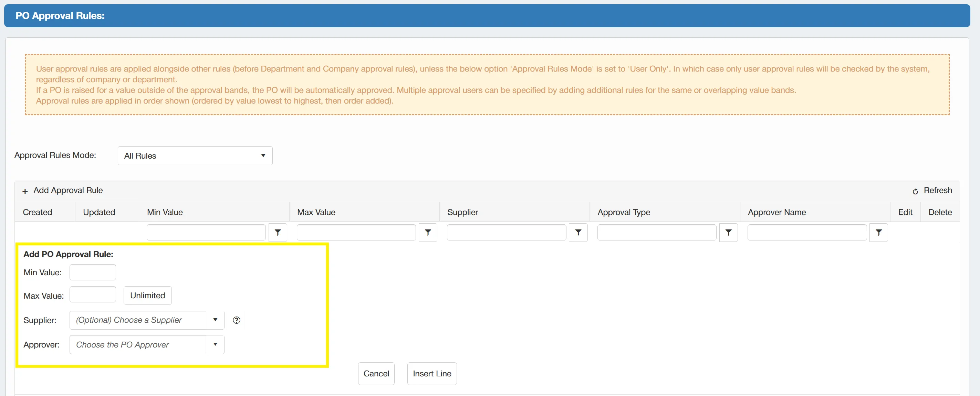The width and height of the screenshot is (980, 396).
Task: Click the Insert Line button
Action: tap(432, 374)
